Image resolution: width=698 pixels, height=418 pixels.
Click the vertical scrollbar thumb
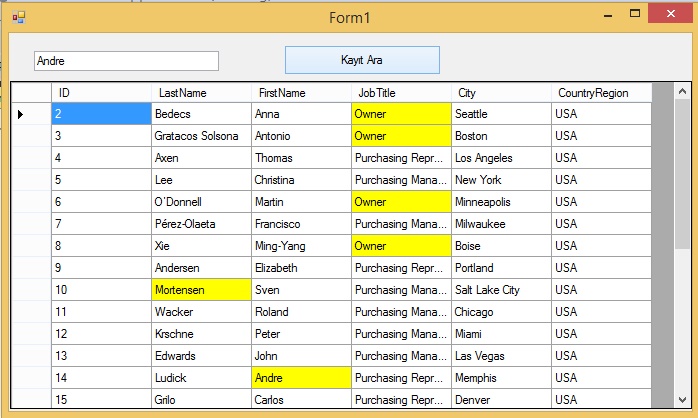tap(682, 174)
